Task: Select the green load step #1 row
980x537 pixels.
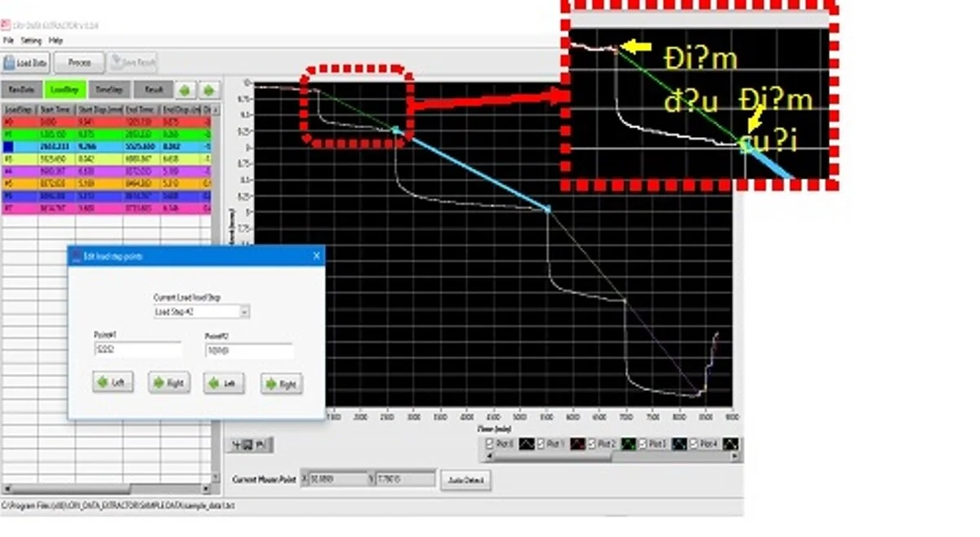Action: [106, 133]
